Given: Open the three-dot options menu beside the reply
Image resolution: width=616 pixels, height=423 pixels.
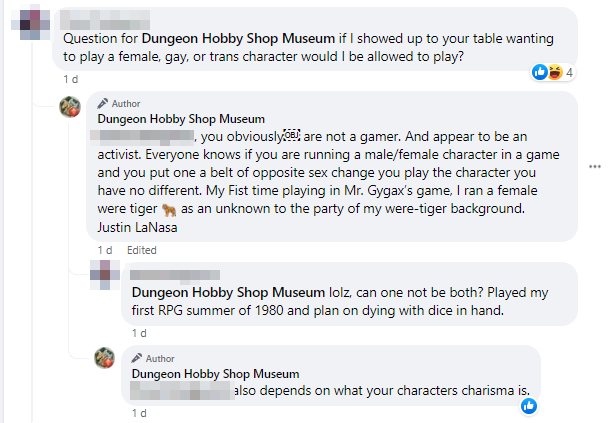Looking at the screenshot, I should point(598,165).
